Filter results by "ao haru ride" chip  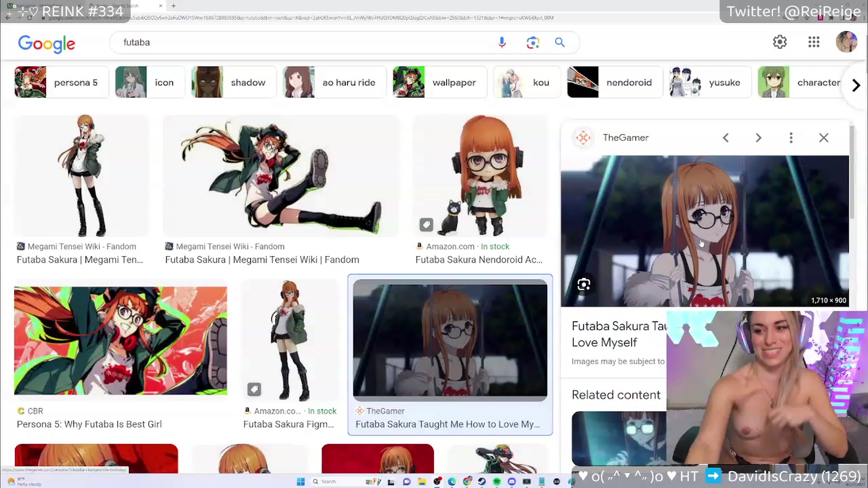click(335, 82)
